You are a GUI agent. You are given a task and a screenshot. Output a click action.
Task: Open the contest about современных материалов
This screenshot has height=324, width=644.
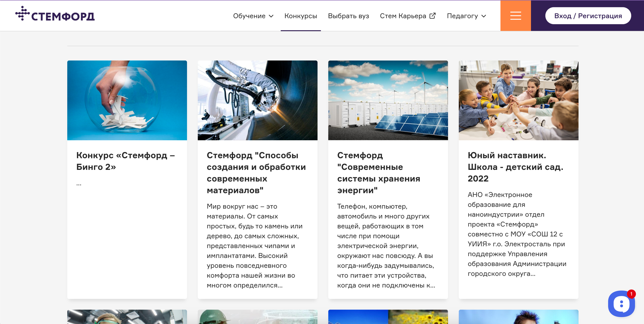[x=256, y=173]
